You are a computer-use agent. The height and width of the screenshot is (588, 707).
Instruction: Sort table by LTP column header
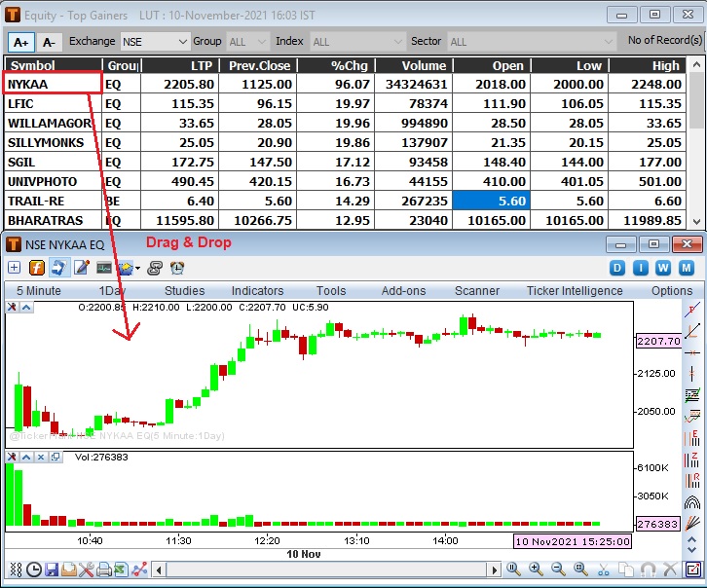tap(180, 66)
